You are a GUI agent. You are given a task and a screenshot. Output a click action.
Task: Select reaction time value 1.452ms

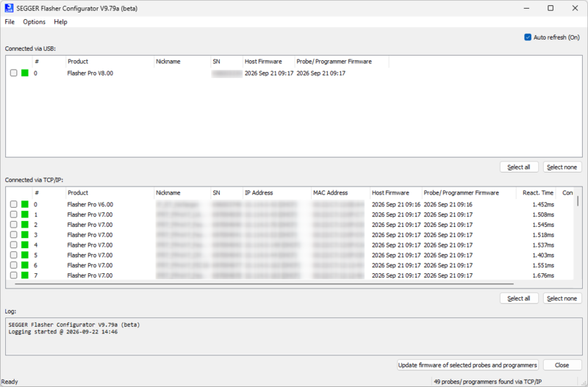click(543, 205)
